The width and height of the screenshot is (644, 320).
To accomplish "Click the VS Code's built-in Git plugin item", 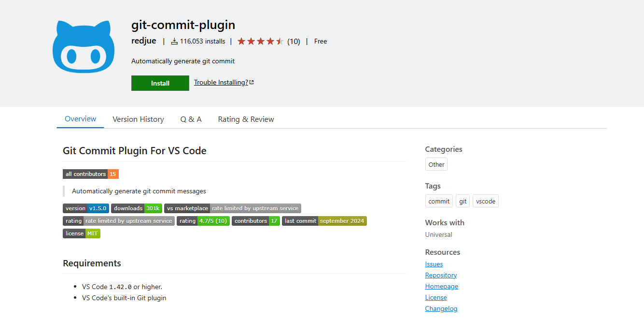I will [x=124, y=298].
